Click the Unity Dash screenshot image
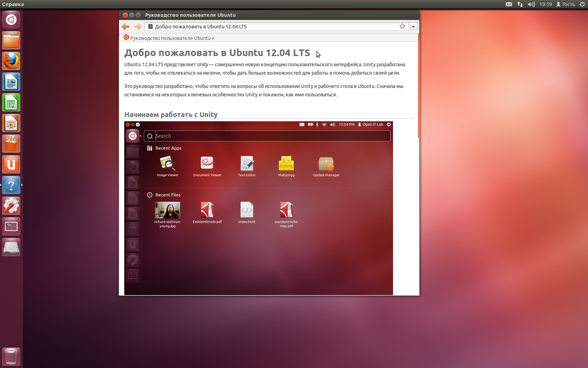The height and width of the screenshot is (368, 588). 258,208
